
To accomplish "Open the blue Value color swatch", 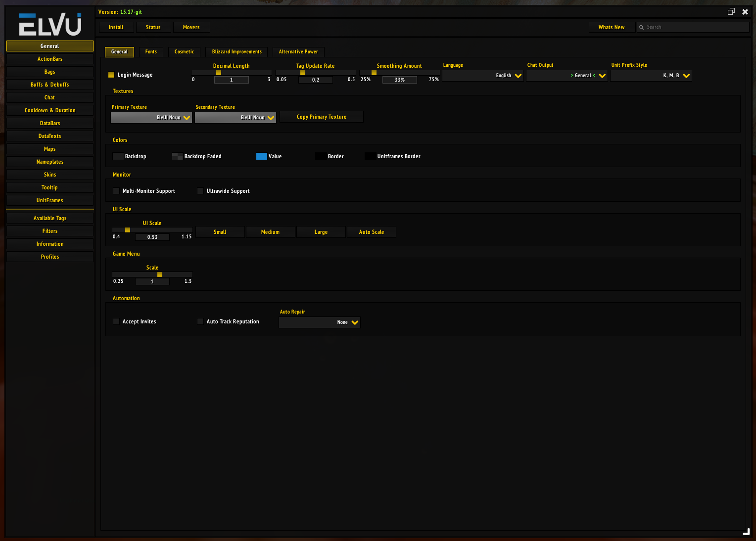I will pyautogui.click(x=261, y=156).
